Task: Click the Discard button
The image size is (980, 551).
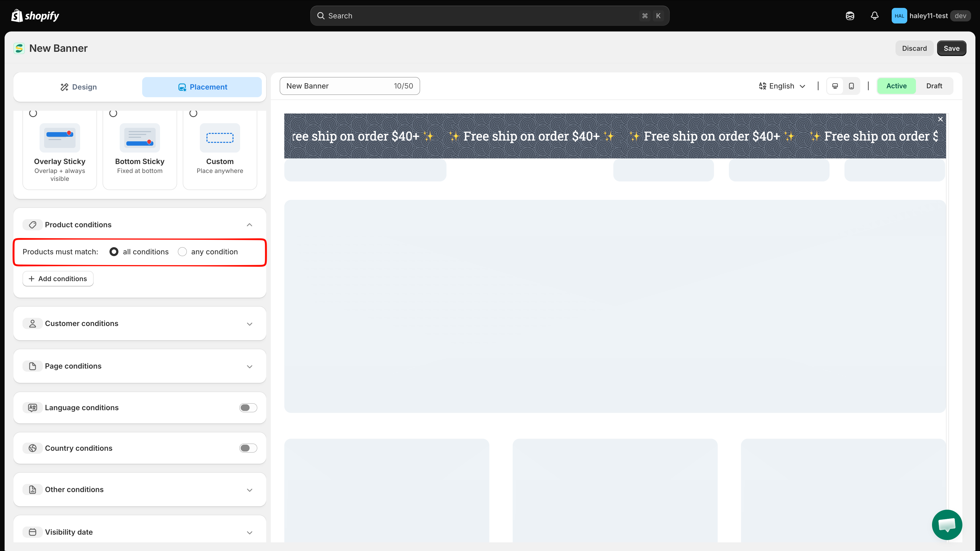Action: point(914,48)
